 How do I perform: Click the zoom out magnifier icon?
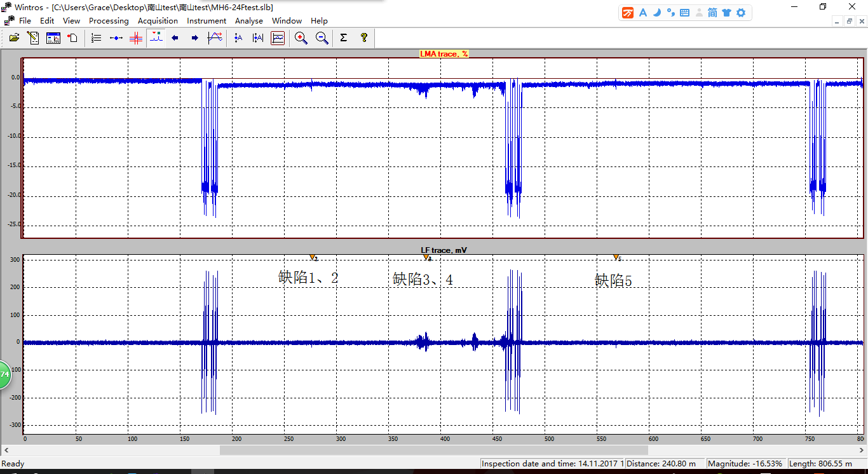(322, 38)
